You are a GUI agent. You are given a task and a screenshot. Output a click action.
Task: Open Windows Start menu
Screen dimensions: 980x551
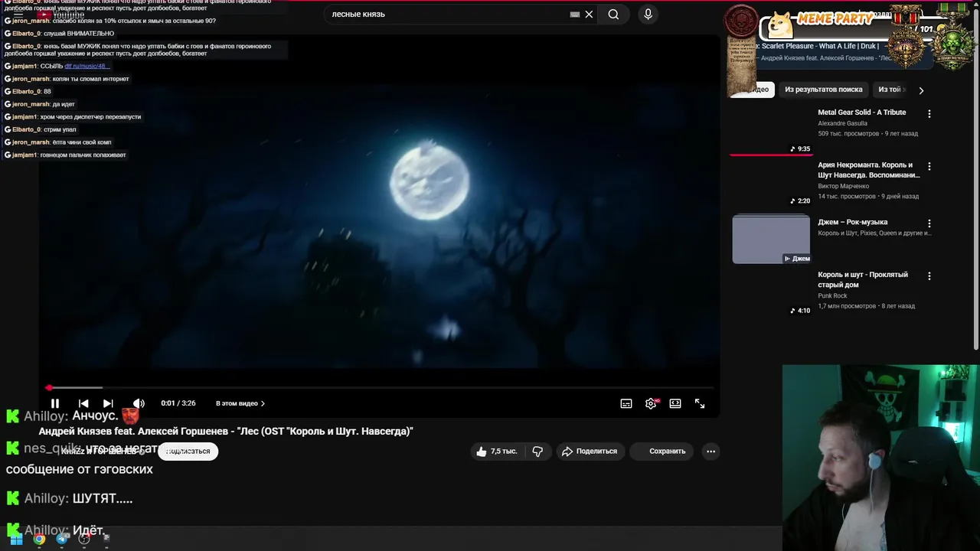pyautogui.click(x=16, y=539)
